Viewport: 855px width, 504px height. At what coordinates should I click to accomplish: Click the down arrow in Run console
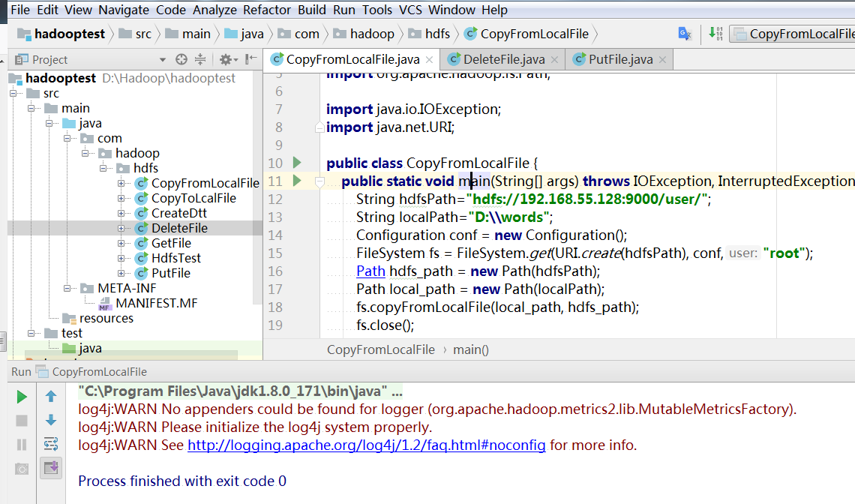tap(51, 421)
